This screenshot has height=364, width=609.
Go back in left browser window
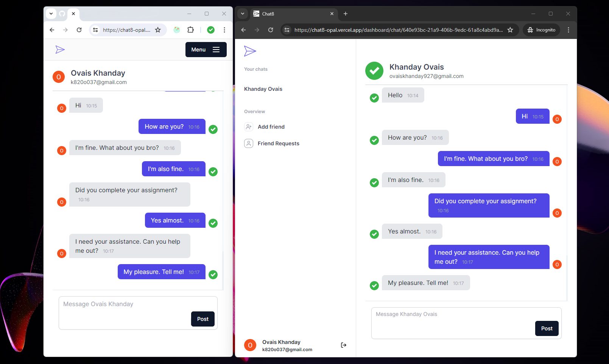click(x=52, y=30)
